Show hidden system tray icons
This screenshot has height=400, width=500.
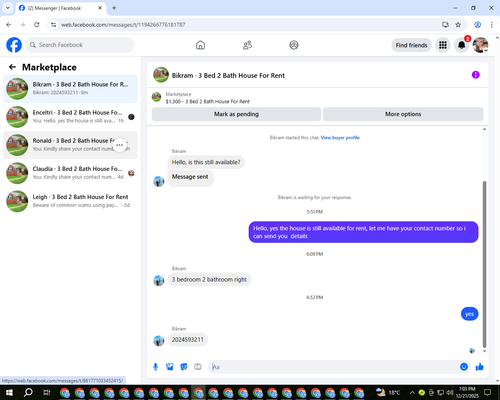click(x=412, y=392)
